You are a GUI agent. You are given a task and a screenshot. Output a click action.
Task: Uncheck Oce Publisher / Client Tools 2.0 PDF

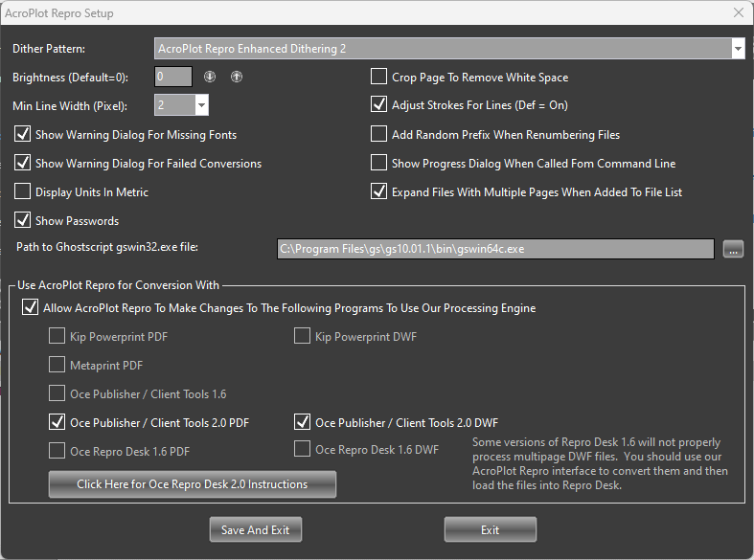[x=57, y=423]
